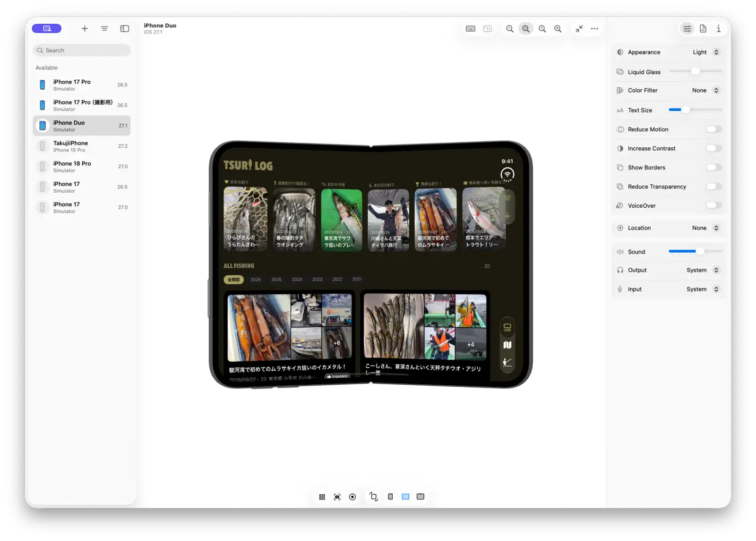Open the Location dropdown
Viewport: 756px width, 541px height.
(x=706, y=228)
